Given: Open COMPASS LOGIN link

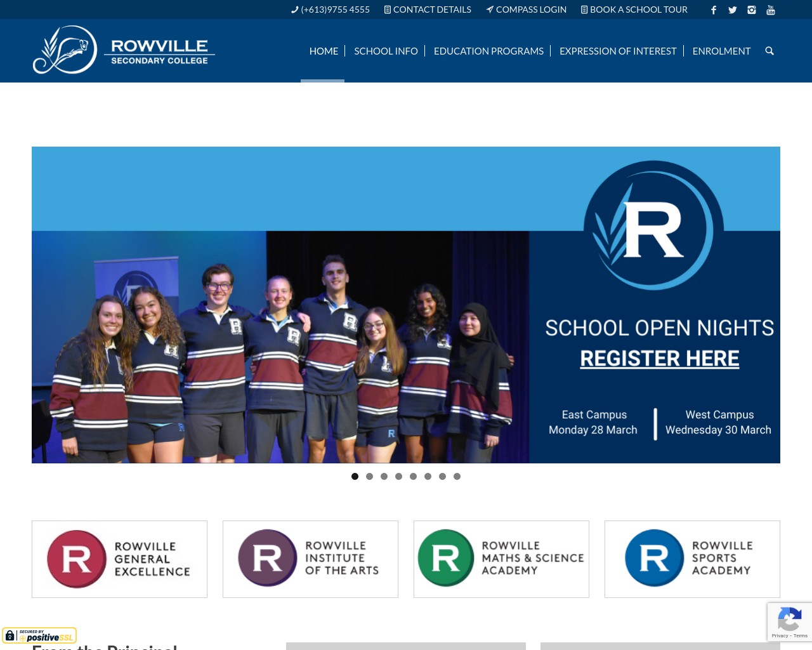Looking at the screenshot, I should click(526, 10).
